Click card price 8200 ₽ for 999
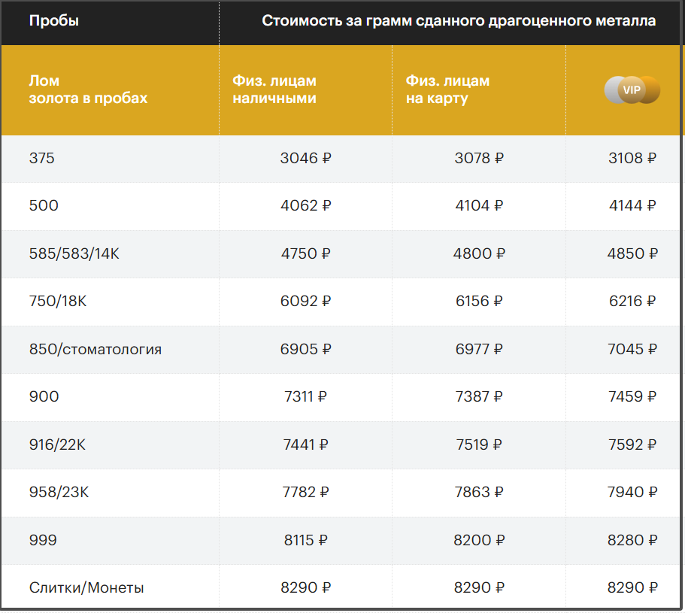Screen dimensions: 685x616 tap(479, 541)
